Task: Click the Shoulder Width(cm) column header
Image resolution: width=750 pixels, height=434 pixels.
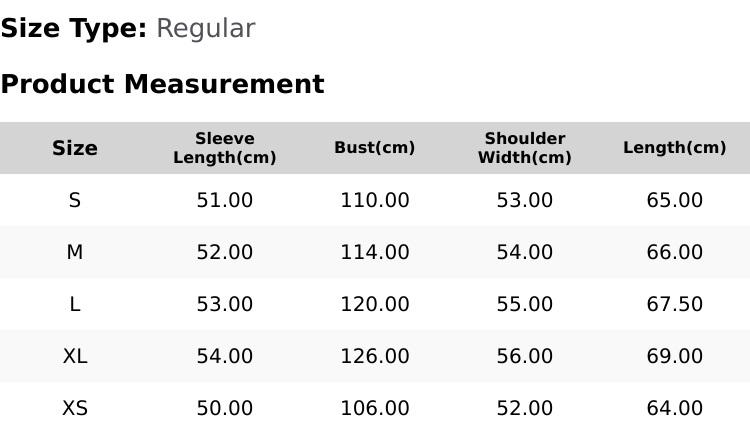Action: click(525, 148)
